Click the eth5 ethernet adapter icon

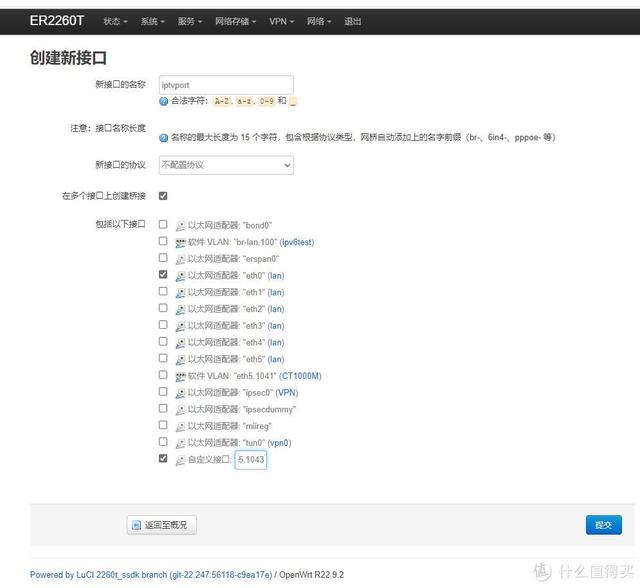[180, 360]
